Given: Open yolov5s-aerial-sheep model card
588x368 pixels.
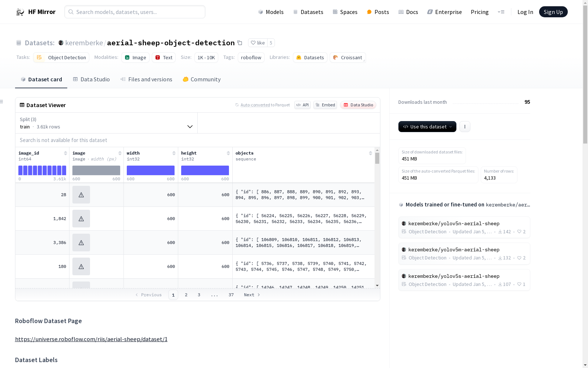Looking at the screenshot, I should 464,280.
